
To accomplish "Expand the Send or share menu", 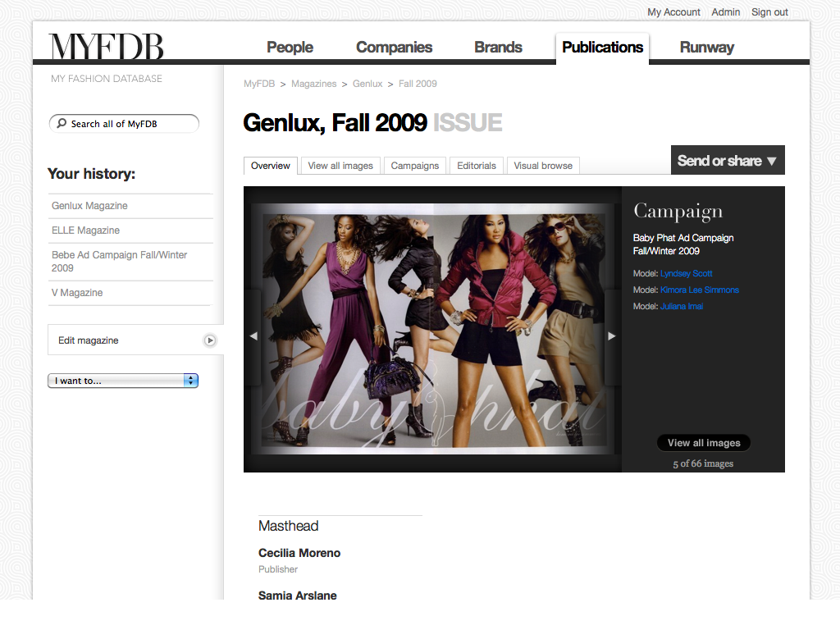I will tap(727, 161).
